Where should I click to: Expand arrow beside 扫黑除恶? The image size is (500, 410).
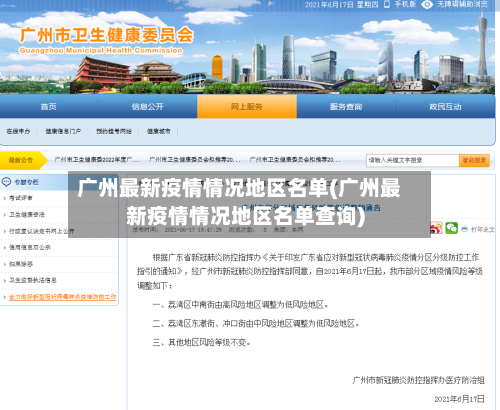[x=5, y=264]
